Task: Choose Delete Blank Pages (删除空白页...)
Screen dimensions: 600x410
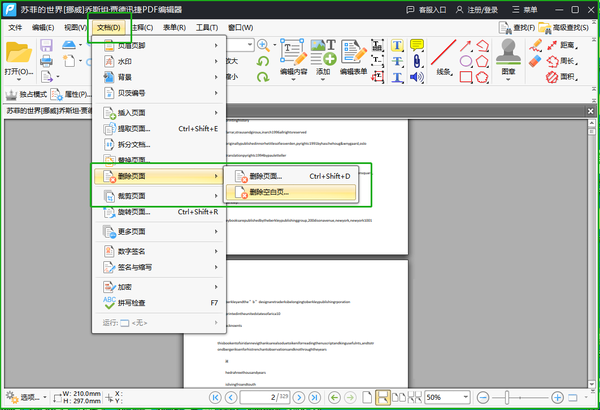Action: point(291,192)
